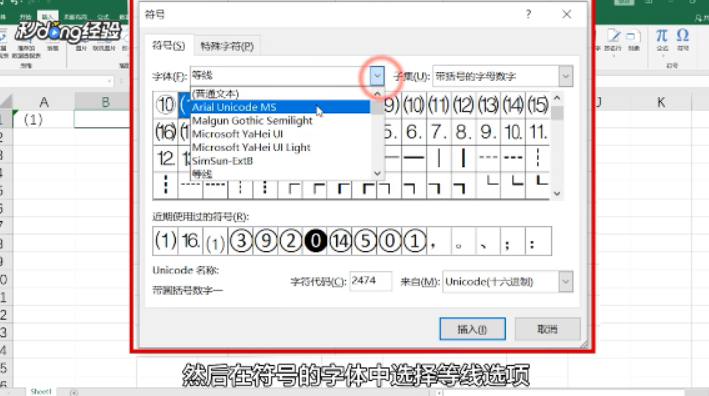
Task: Click the help question mark in symbol dialog
Action: 528,14
